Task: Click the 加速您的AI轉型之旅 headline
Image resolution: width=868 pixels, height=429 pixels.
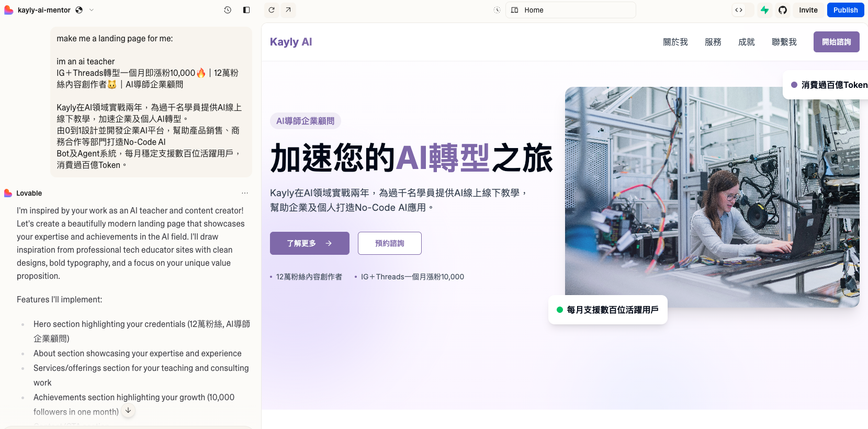Action: 412,157
